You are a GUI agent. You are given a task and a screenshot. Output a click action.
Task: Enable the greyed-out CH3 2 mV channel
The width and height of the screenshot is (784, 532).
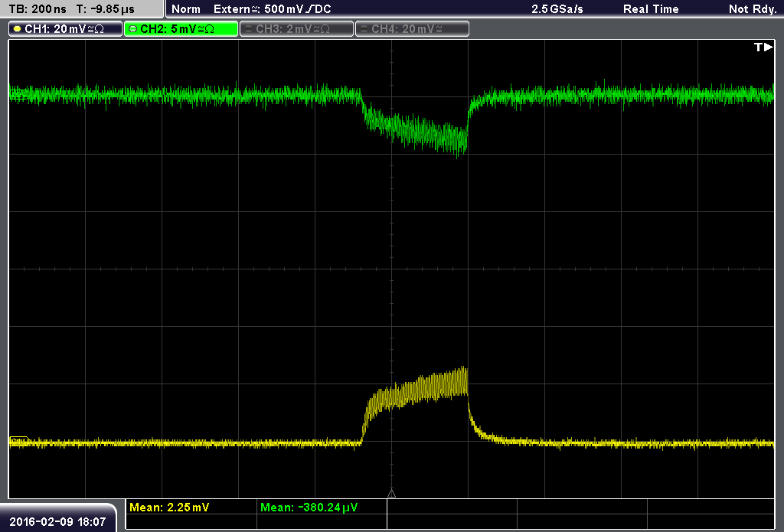(296, 29)
